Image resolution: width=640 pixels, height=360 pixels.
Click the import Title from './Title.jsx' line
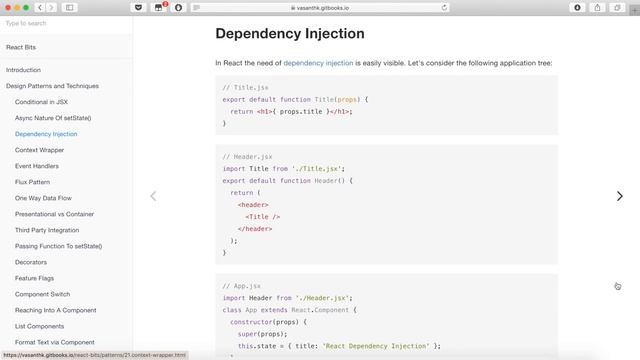(x=284, y=169)
